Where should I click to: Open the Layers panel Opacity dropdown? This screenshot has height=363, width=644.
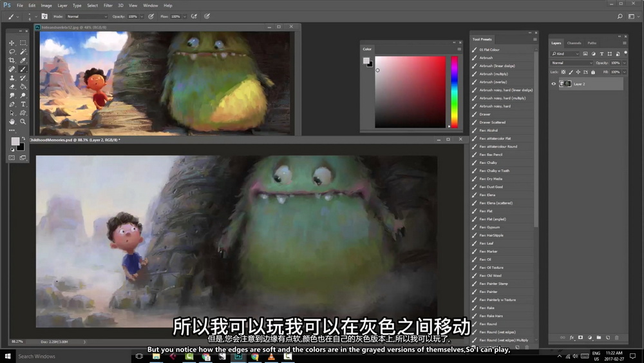(625, 63)
